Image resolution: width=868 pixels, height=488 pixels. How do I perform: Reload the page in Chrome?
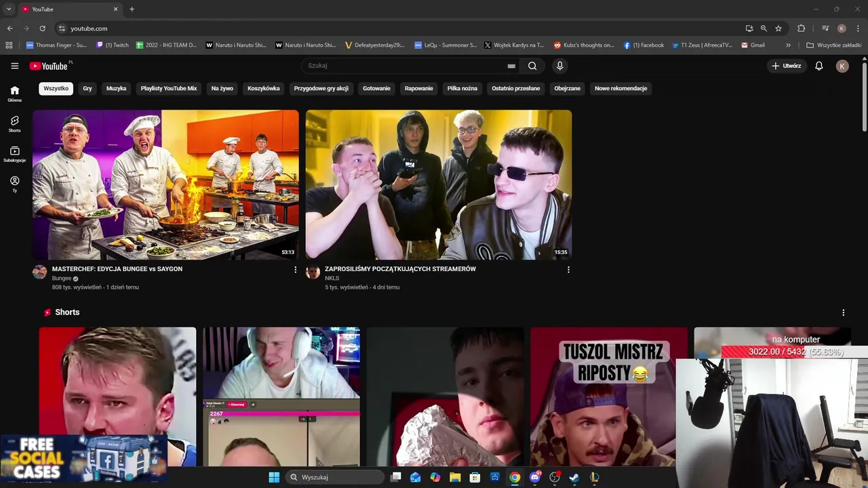(42, 28)
